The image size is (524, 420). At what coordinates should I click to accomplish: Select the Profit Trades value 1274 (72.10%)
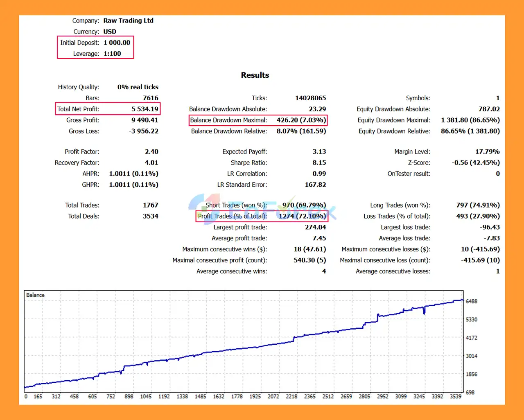point(302,216)
